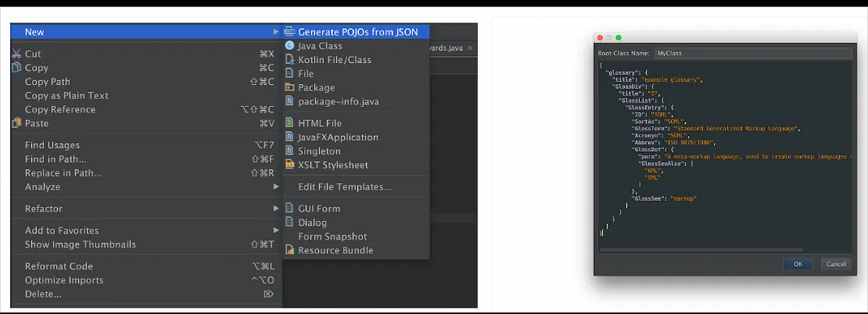Click the delete-key symbol beside Delete...
This screenshot has height=314, width=868.
click(268, 294)
